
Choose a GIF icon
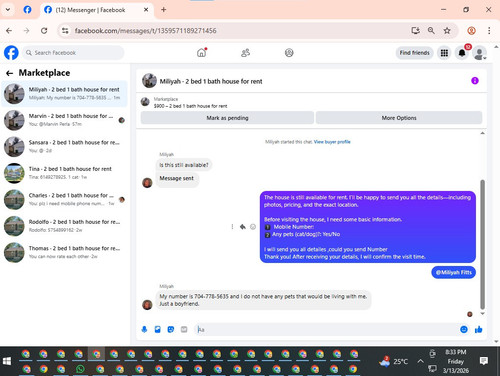(x=184, y=329)
